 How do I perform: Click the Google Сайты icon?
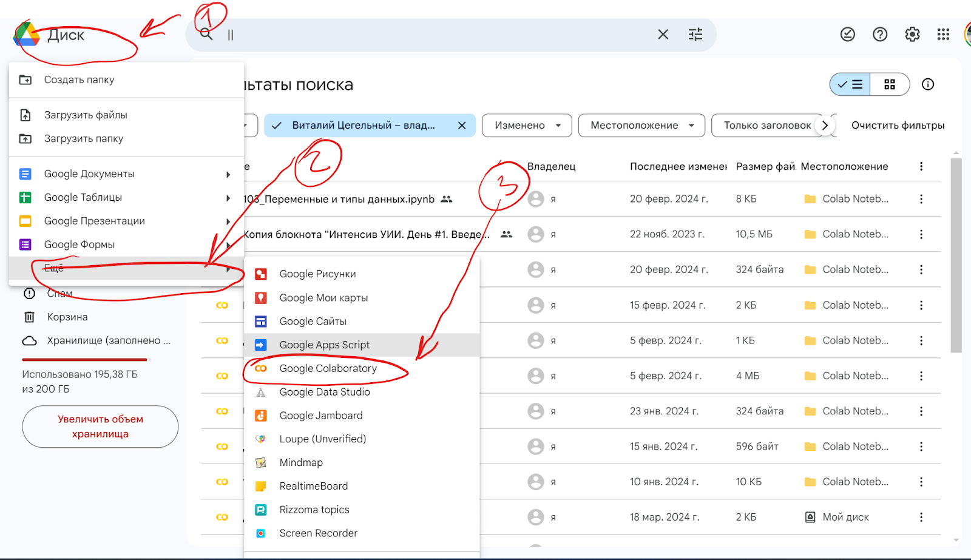(261, 321)
